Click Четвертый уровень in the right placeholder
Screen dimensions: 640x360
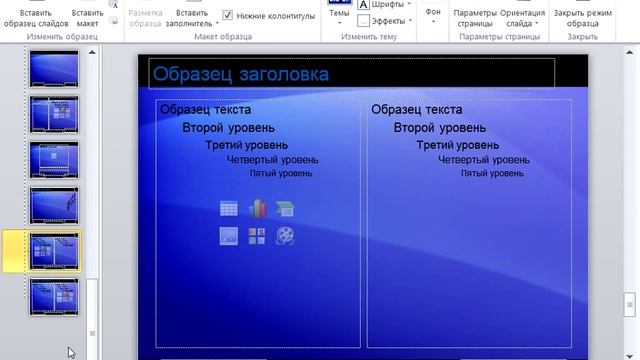(484, 160)
